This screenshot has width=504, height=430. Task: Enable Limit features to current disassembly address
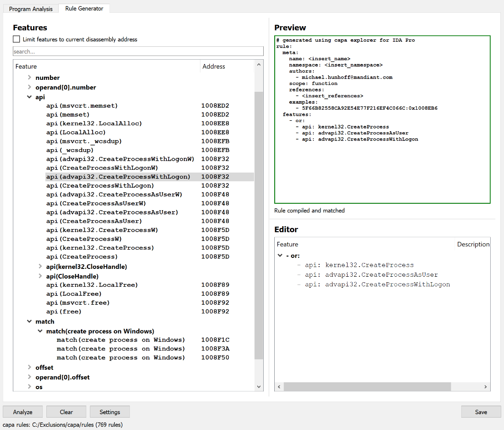(17, 39)
